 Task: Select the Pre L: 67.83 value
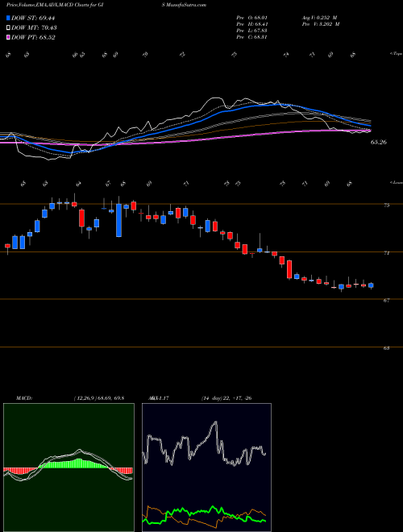[251, 31]
